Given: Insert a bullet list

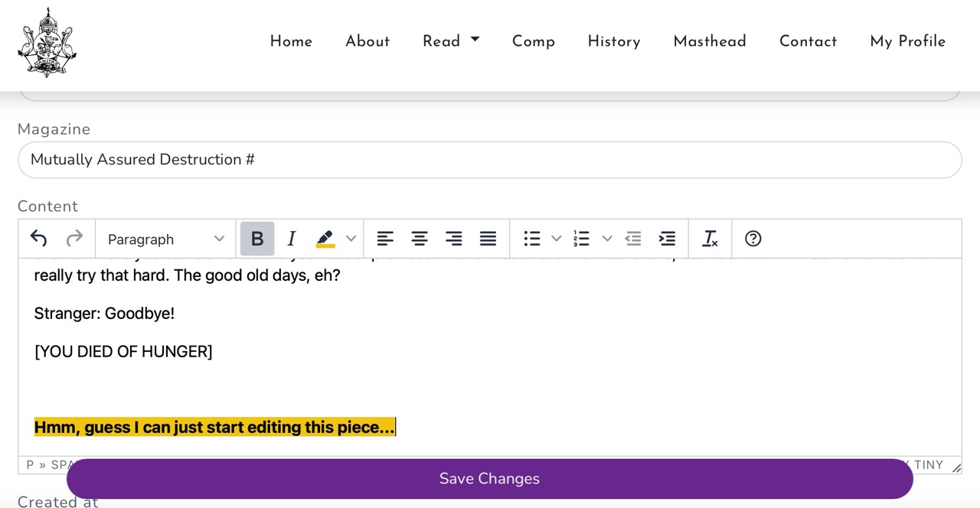Looking at the screenshot, I should [x=532, y=239].
